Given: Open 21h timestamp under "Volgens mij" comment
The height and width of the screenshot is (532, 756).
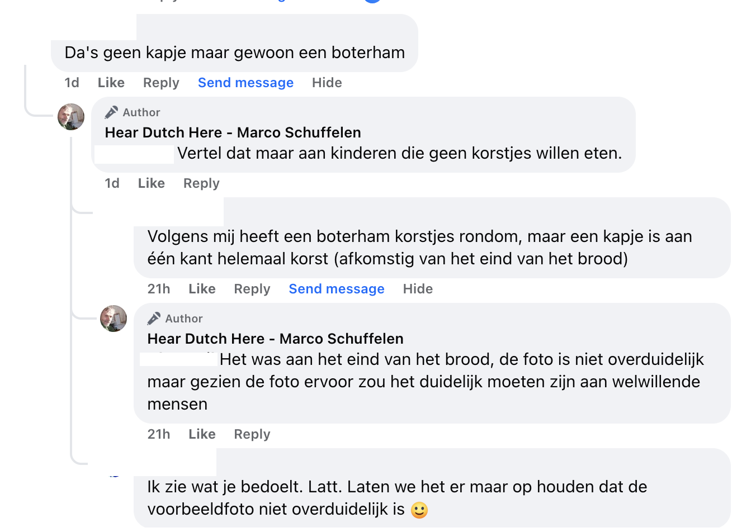Looking at the screenshot, I should click(158, 289).
